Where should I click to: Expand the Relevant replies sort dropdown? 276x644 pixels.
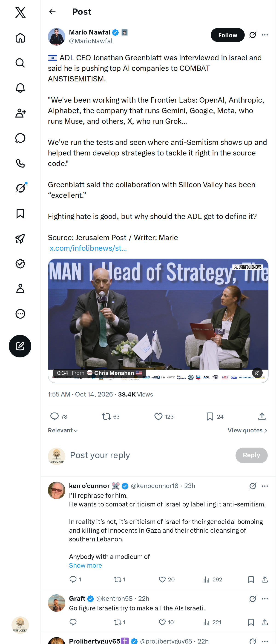coord(63,430)
